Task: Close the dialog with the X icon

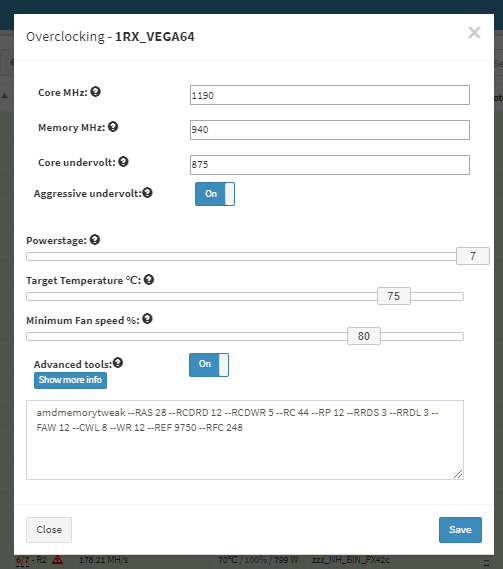Action: [474, 33]
